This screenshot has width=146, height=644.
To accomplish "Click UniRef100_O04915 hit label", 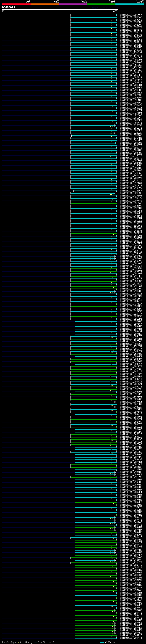I will pyautogui.click(x=131, y=364).
